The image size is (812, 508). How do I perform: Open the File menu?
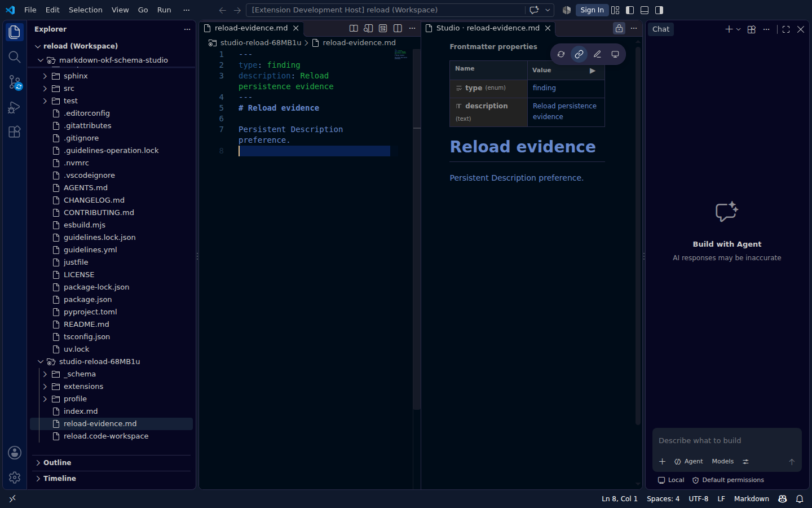click(x=30, y=10)
